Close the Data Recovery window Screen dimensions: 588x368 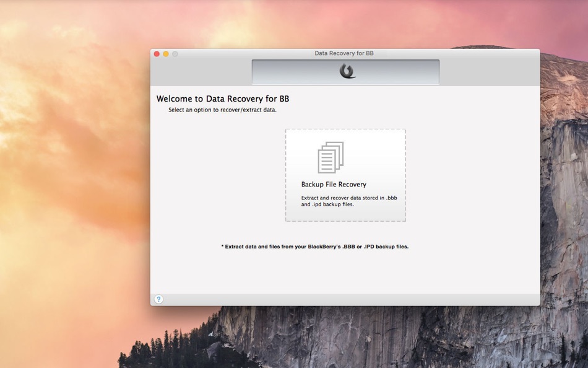pos(157,54)
